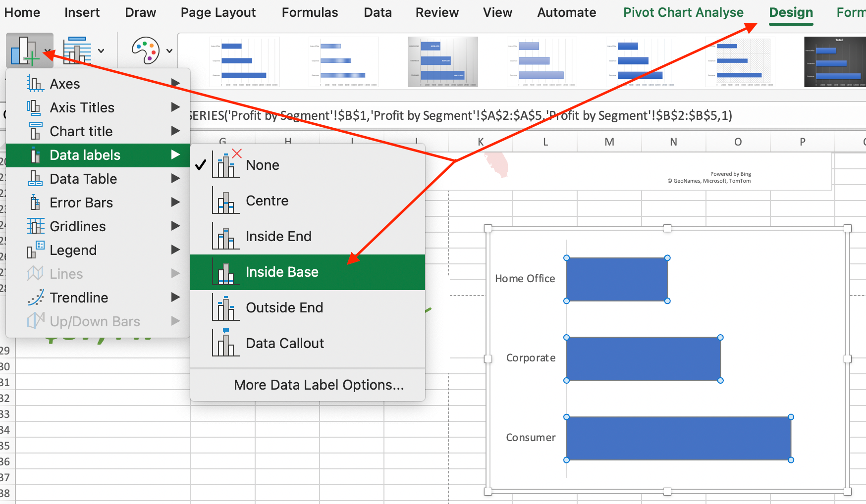Select the Consumer bar in the chart
The width and height of the screenshot is (866, 504).
tap(678, 438)
